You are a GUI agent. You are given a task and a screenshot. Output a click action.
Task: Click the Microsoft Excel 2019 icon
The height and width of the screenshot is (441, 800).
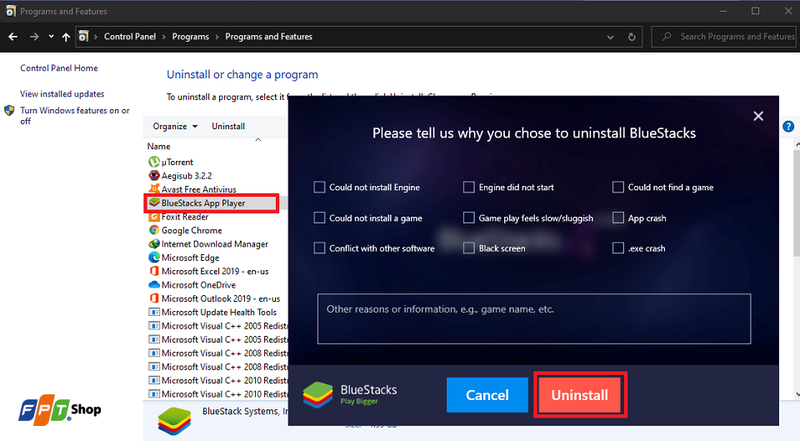[154, 271]
